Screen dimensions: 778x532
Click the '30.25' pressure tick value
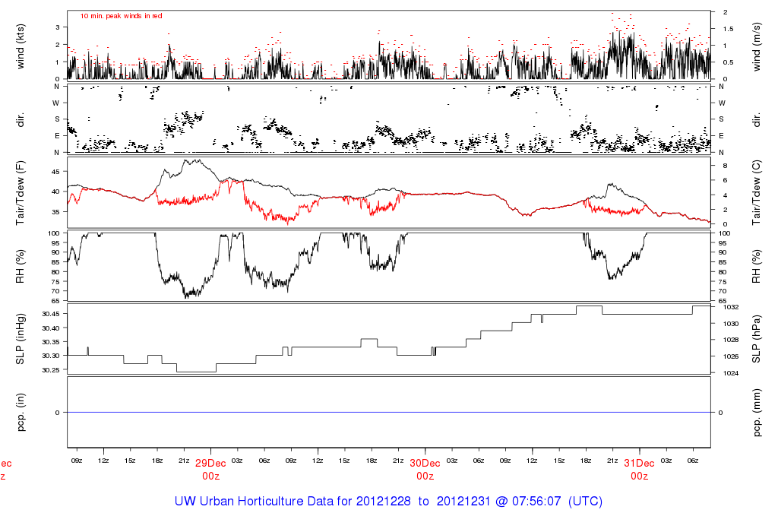tap(51, 370)
